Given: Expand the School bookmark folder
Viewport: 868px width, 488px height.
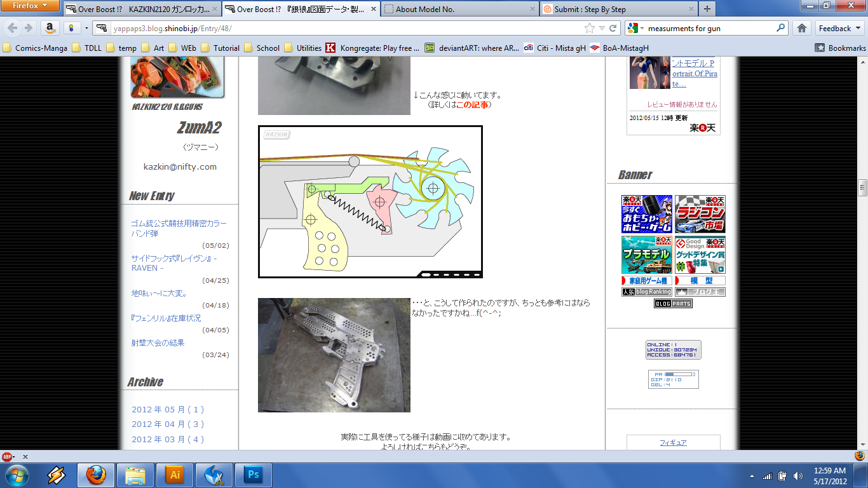Looking at the screenshot, I should click(262, 48).
